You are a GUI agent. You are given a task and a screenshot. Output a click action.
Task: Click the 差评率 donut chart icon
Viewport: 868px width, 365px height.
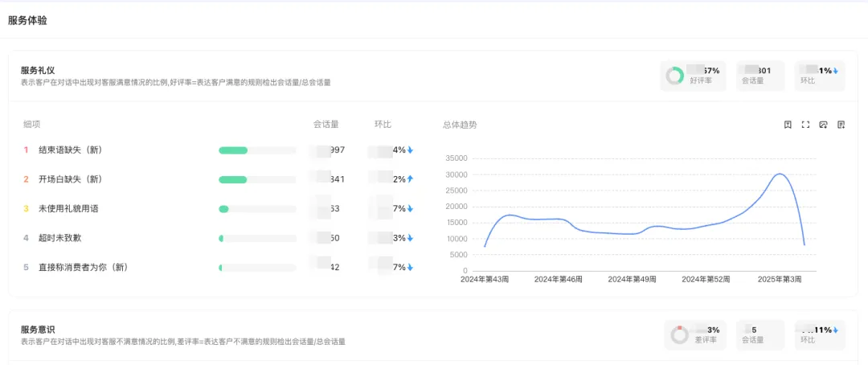679,335
